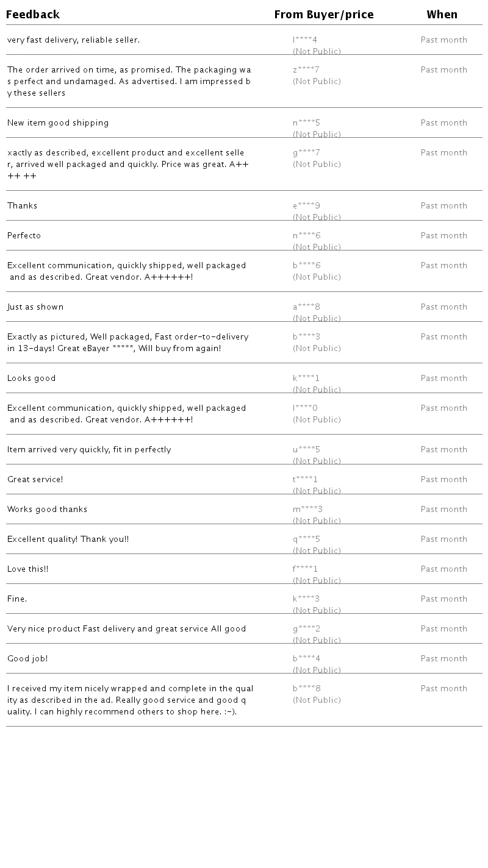This screenshot has width=488, height=868.
Task: Open buyer z****7 profile
Action: click(x=306, y=70)
